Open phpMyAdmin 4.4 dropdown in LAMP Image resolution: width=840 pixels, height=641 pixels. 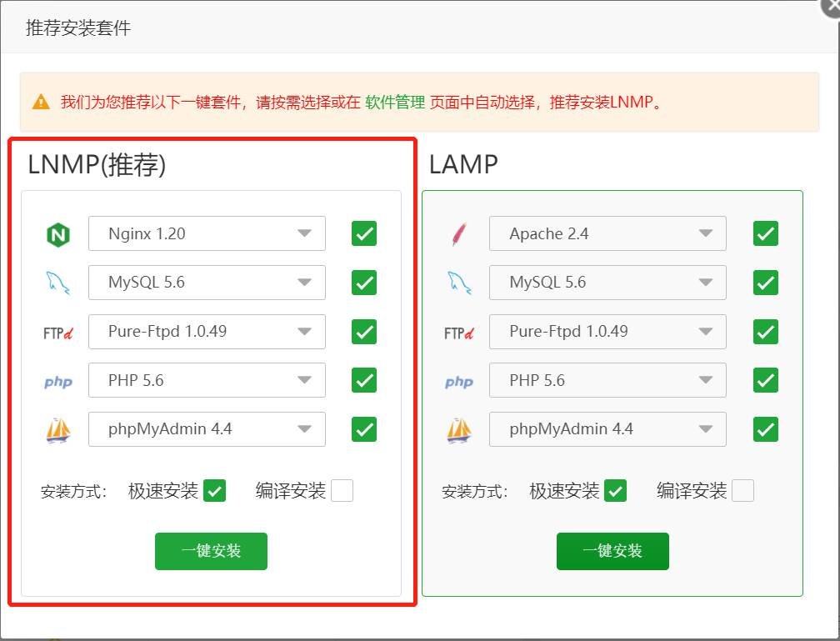pos(607,428)
